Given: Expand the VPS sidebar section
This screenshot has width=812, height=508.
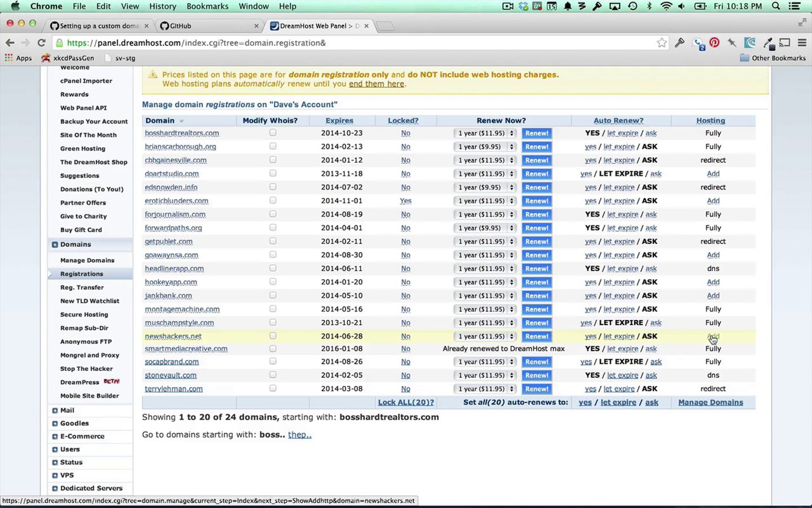Looking at the screenshot, I should [55, 475].
